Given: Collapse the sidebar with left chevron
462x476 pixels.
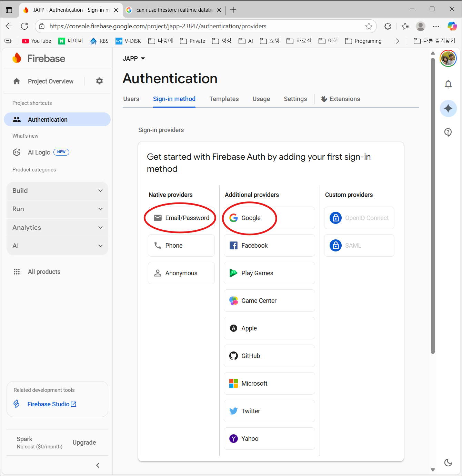Looking at the screenshot, I should coord(98,465).
